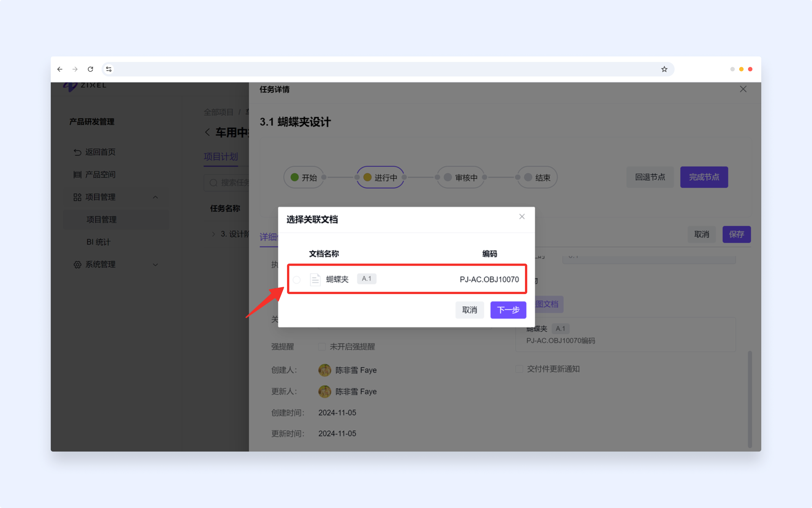Click the ZIXEL logo
This screenshot has width=812, height=508.
click(x=85, y=86)
